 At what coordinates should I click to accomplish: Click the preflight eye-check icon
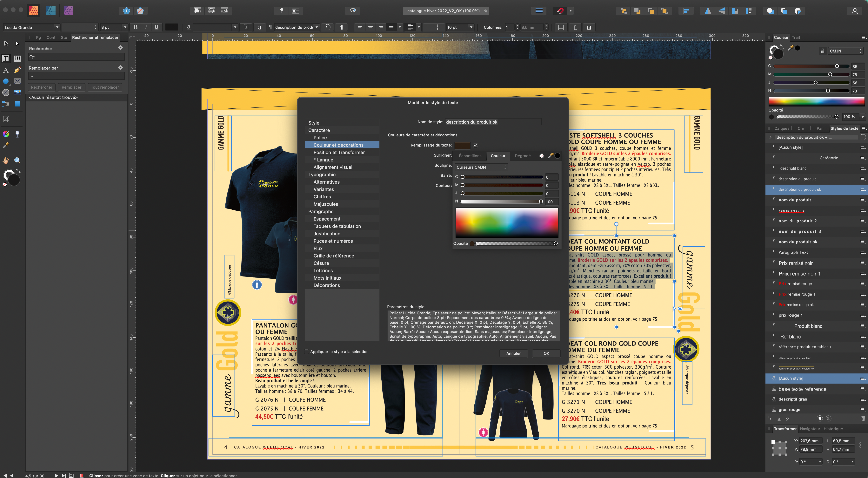353,11
